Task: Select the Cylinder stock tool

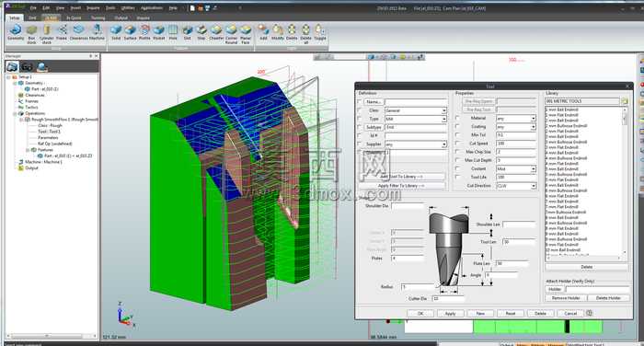Action: point(46,34)
